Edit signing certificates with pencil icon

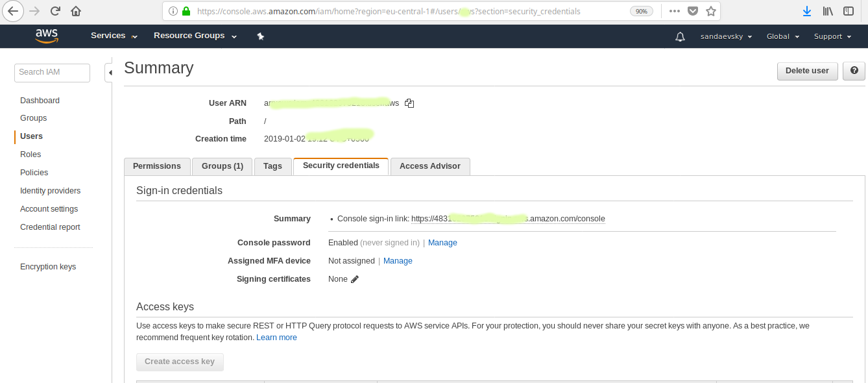point(355,279)
